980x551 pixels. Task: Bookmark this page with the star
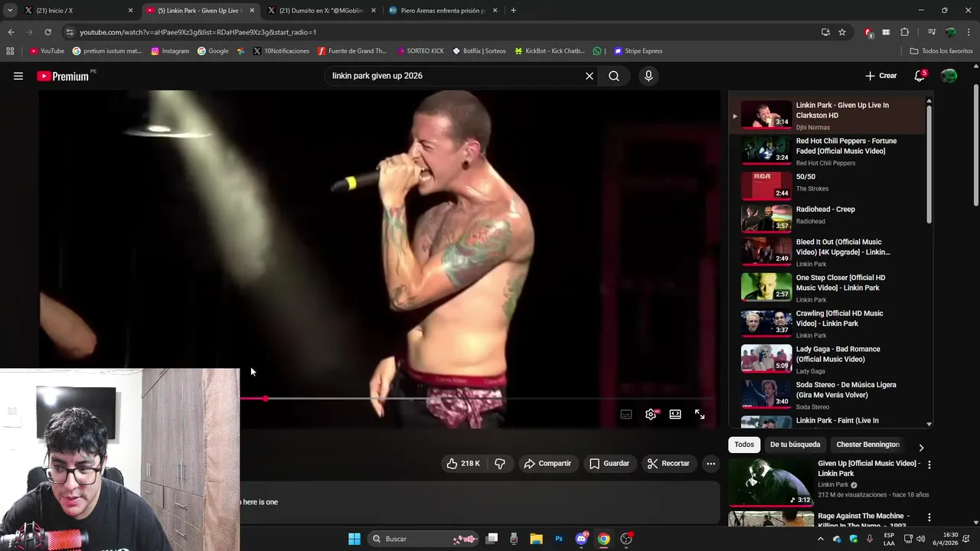[x=842, y=32]
